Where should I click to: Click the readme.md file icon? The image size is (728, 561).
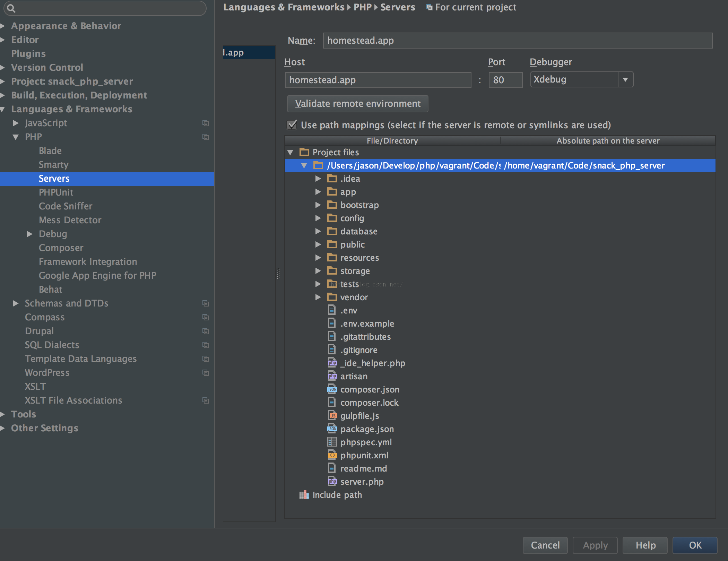(332, 468)
